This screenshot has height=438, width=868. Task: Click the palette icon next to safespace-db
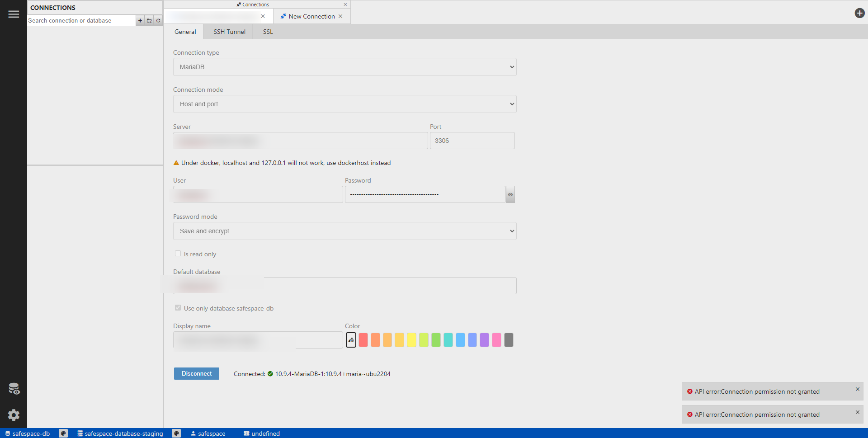point(63,433)
